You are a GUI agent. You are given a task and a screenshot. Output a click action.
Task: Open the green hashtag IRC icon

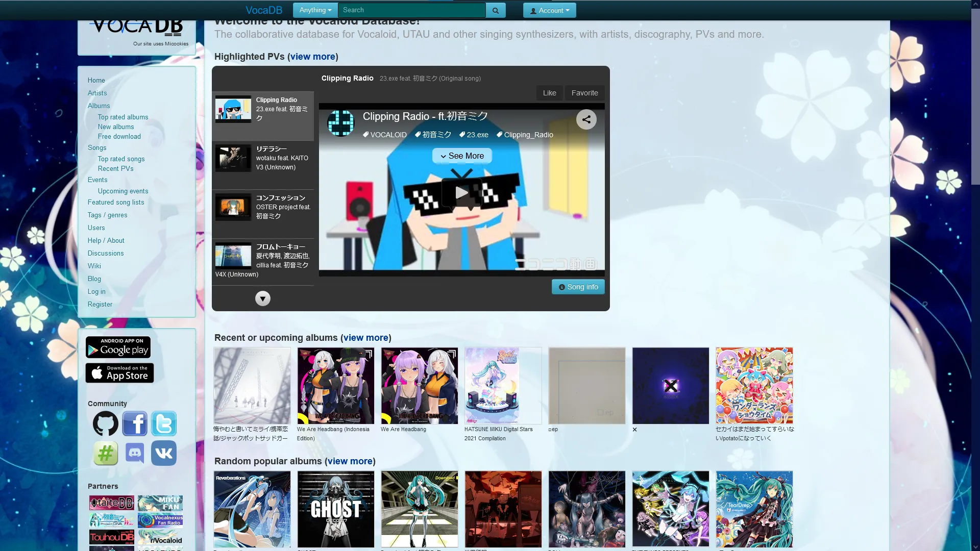click(x=106, y=453)
